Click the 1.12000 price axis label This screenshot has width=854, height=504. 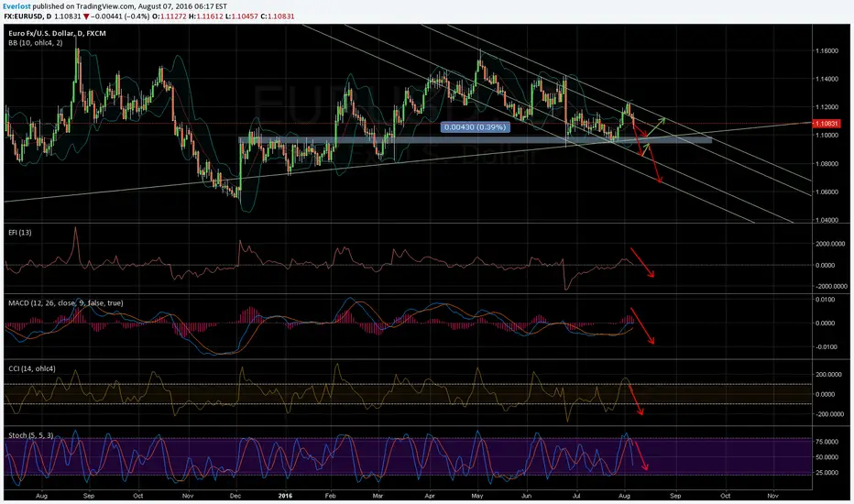827,107
